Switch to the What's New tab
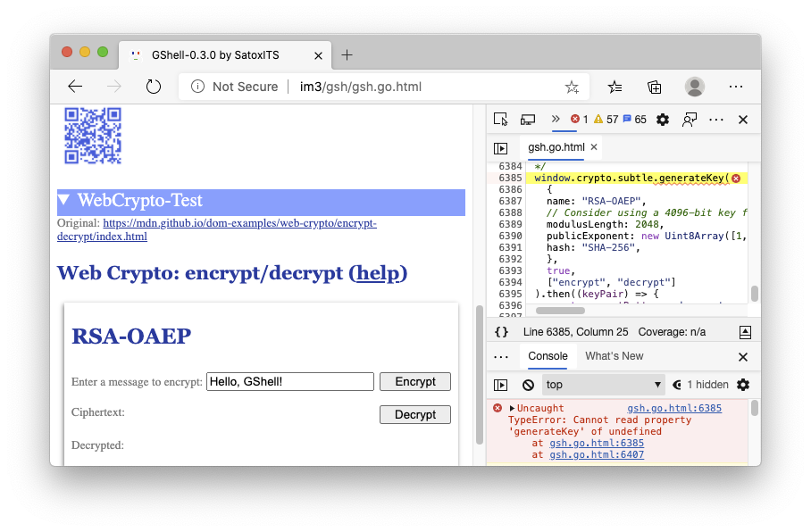The height and width of the screenshot is (532, 811). pyautogui.click(x=614, y=356)
